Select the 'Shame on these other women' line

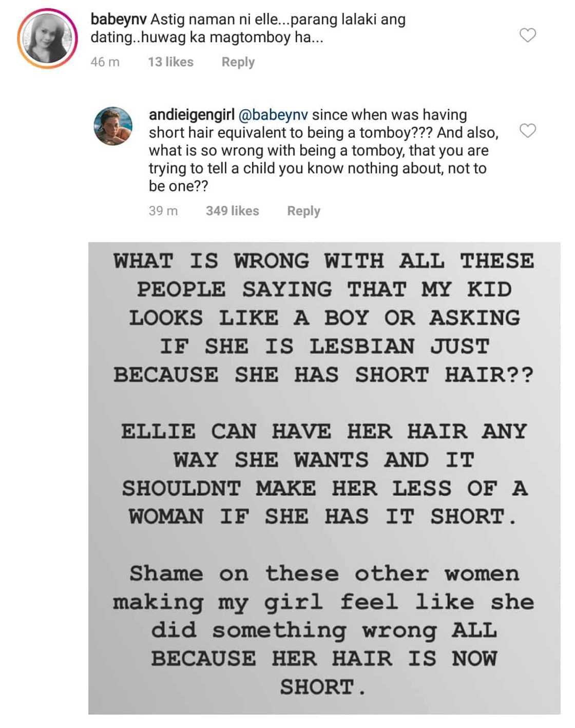[323, 573]
